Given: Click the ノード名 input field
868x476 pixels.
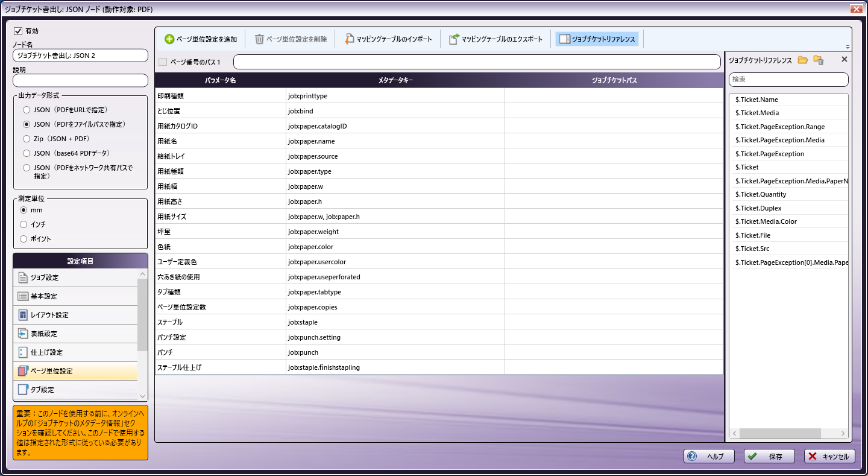Looking at the screenshot, I should (x=80, y=56).
